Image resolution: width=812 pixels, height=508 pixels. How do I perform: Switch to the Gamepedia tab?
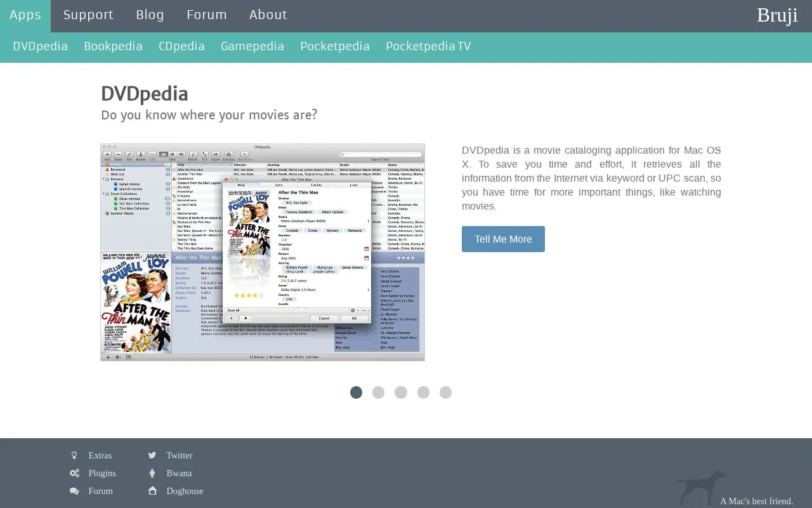pos(252,46)
